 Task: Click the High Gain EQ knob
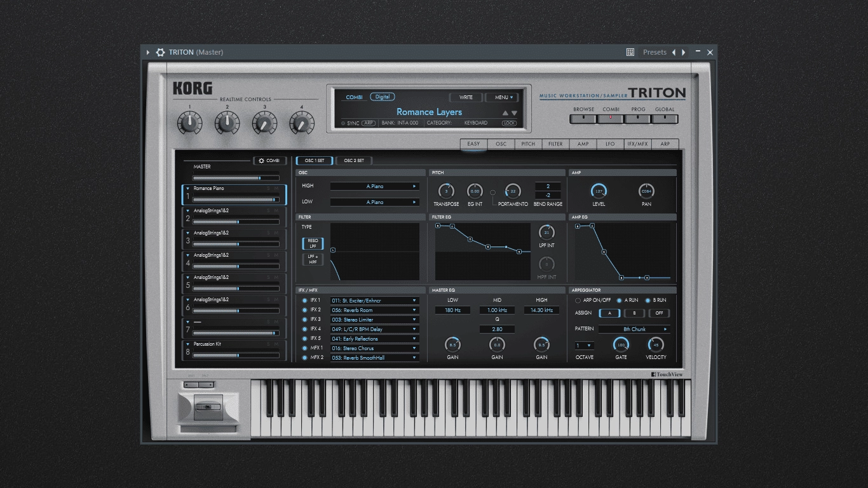tap(541, 344)
